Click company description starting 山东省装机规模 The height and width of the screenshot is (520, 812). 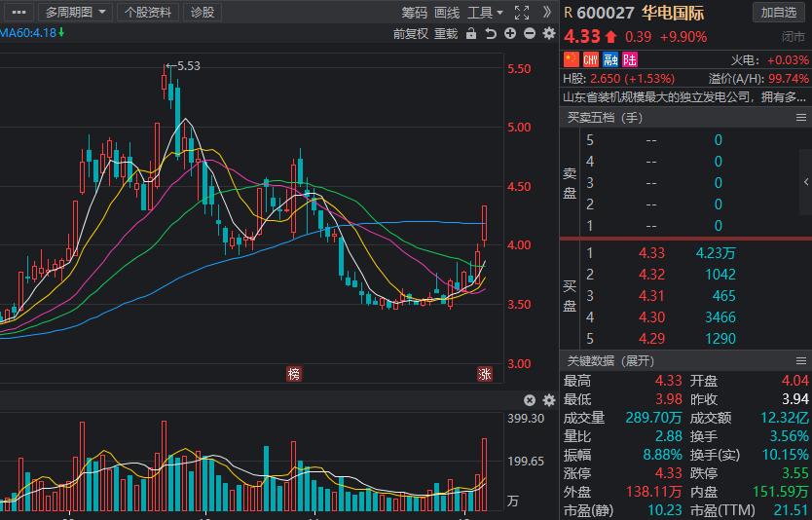(684, 96)
